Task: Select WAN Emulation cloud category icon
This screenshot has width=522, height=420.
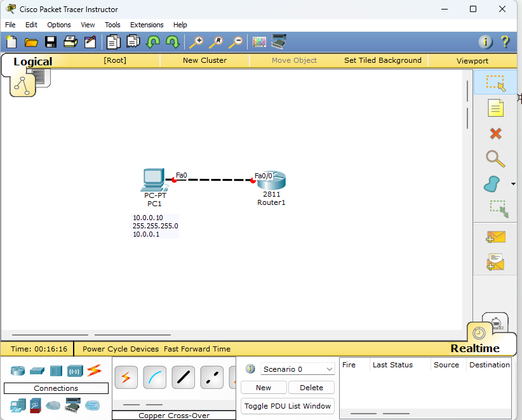Action: click(53, 405)
